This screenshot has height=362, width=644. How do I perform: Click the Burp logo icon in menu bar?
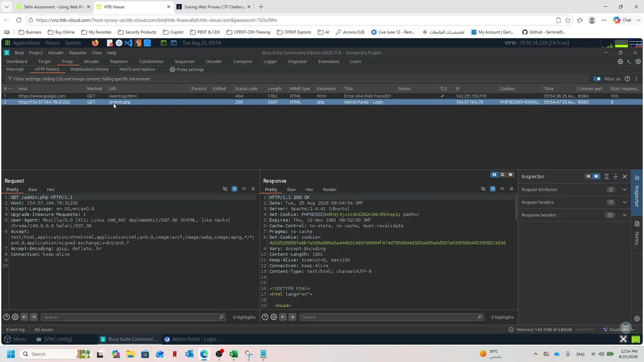pos(7,53)
